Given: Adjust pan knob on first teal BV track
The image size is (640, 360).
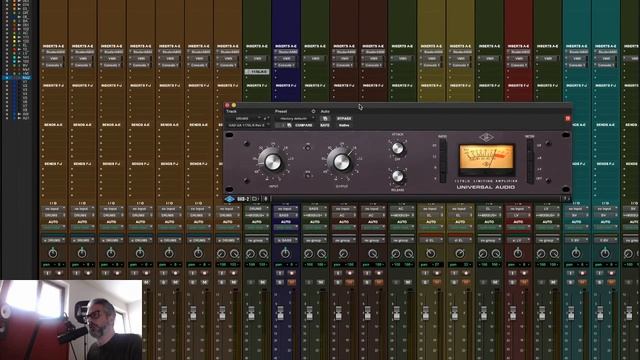Looking at the screenshot, I should click(x=576, y=253).
